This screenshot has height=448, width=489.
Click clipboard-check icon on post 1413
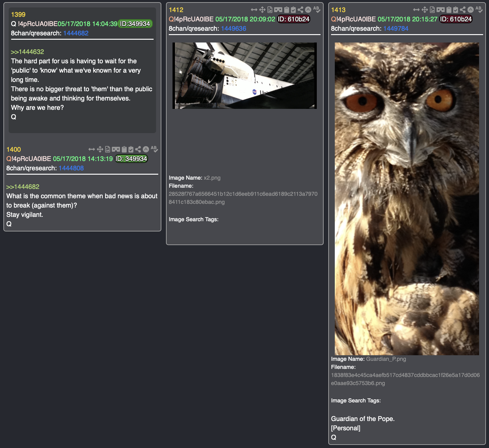click(456, 10)
